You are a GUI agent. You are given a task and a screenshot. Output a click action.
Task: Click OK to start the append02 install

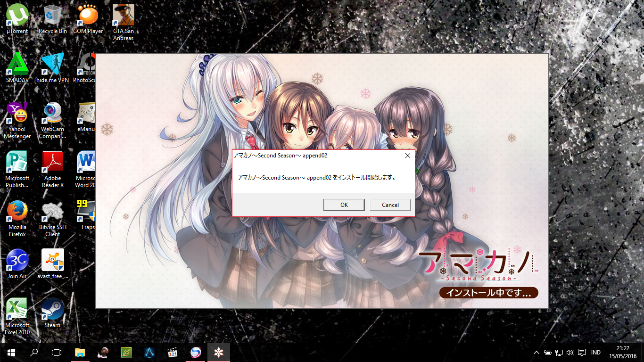[344, 205]
